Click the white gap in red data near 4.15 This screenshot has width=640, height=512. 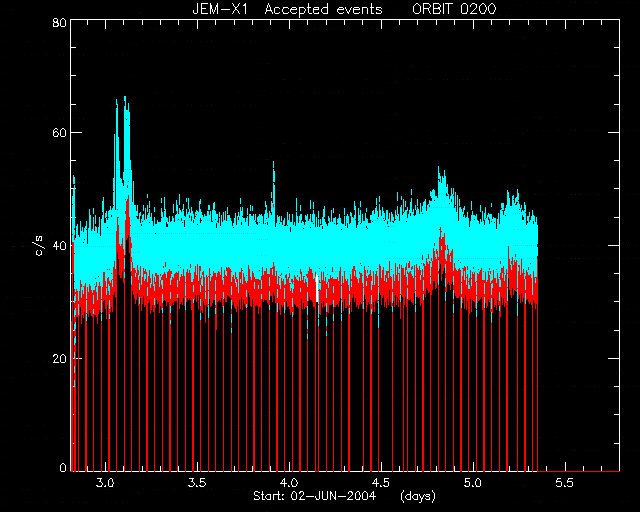point(317,289)
